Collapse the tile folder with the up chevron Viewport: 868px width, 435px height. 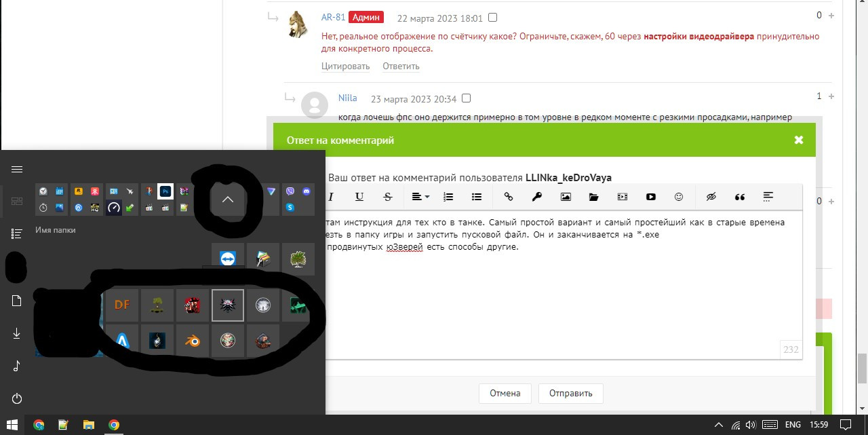228,200
